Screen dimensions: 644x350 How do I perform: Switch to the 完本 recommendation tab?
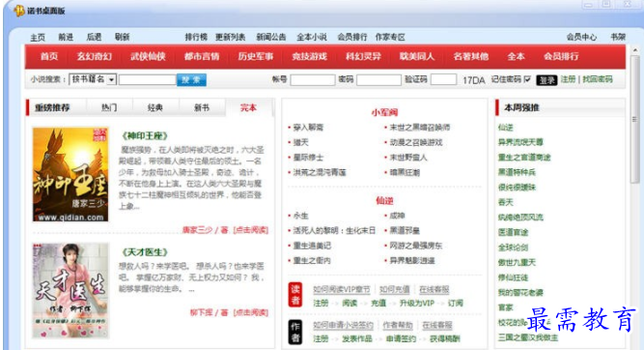248,107
